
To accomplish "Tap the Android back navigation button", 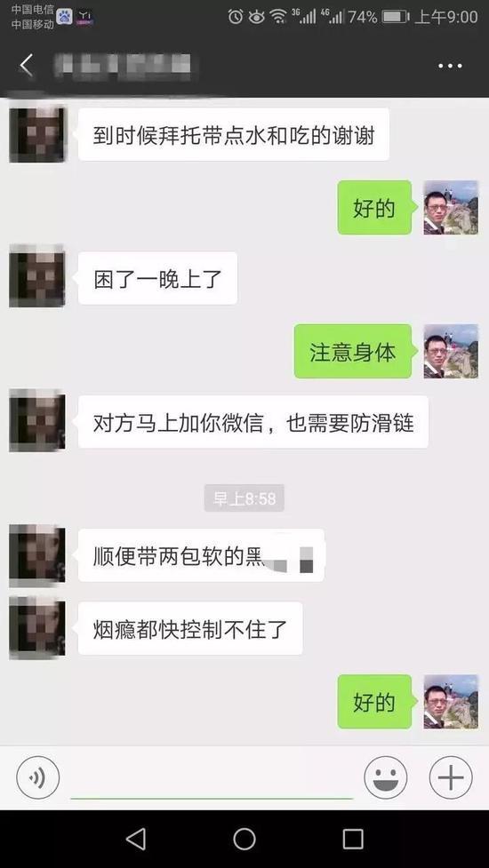I will coord(136,839).
